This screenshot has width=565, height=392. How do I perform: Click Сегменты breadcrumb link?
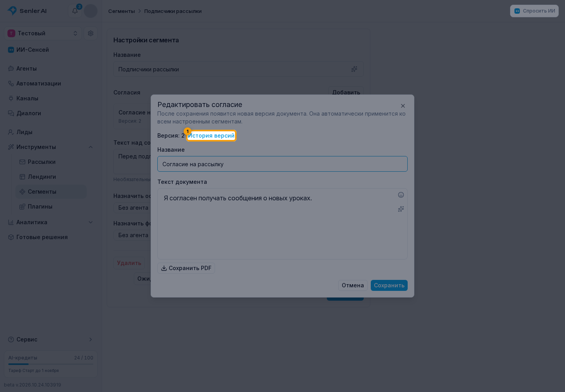[x=122, y=11]
